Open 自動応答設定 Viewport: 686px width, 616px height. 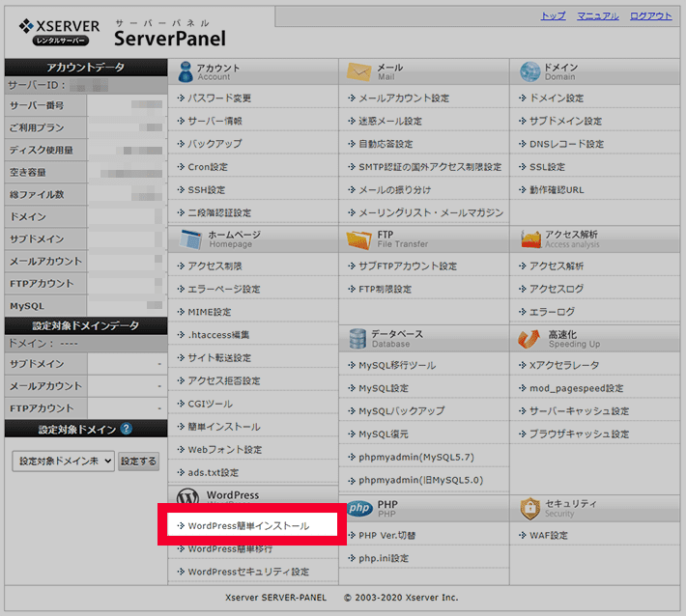386,144
